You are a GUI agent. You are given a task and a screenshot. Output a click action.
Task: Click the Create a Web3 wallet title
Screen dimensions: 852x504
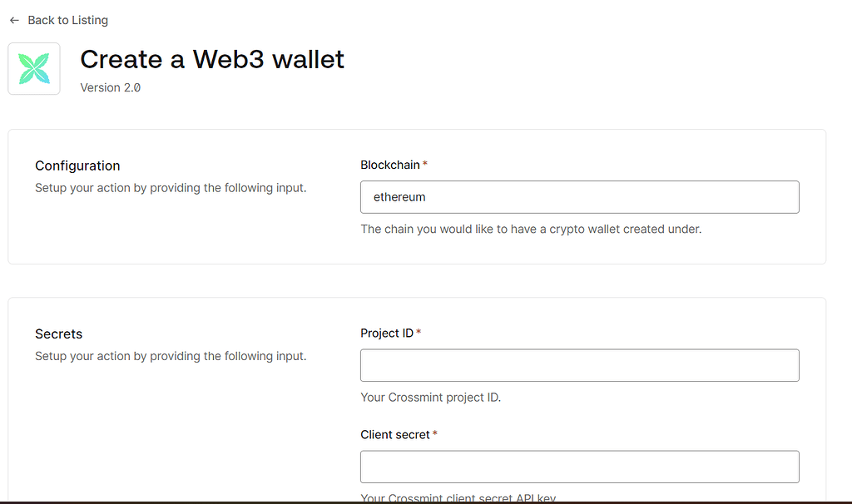[x=211, y=59]
